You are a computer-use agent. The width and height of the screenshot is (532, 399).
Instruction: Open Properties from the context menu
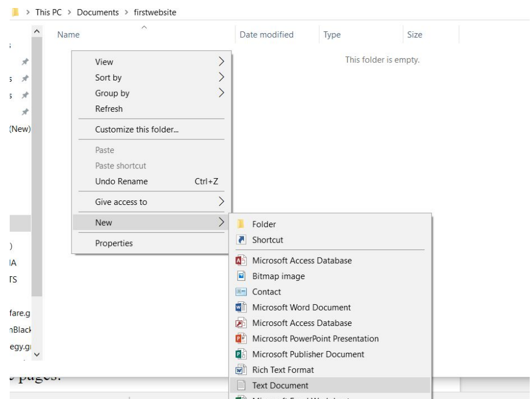click(x=114, y=243)
